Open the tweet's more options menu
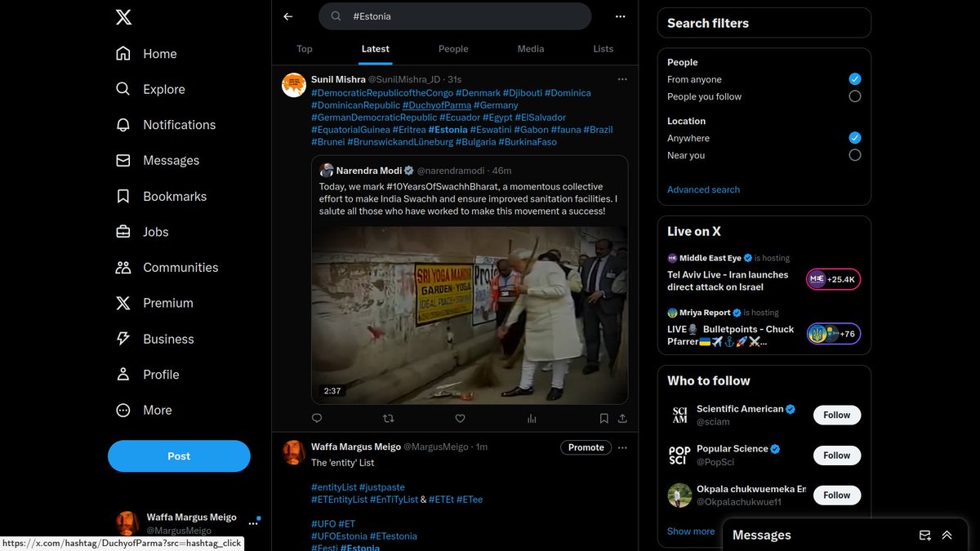The width and height of the screenshot is (980, 551). (x=622, y=78)
